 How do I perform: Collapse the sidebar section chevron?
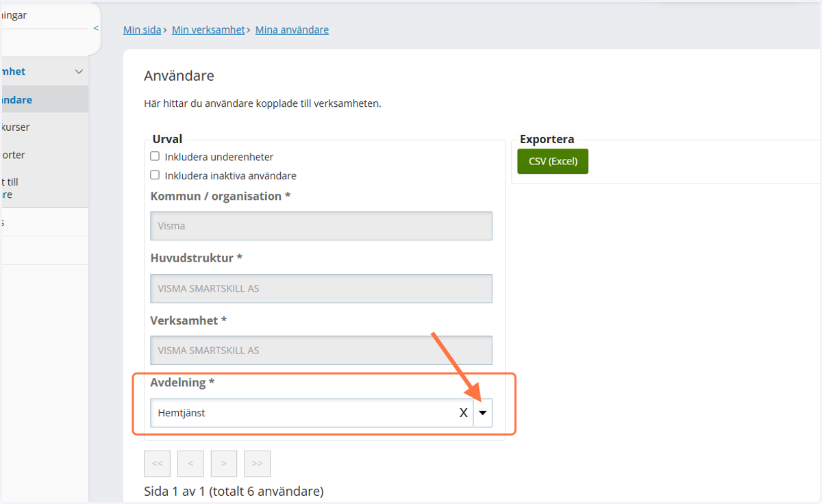click(x=79, y=71)
